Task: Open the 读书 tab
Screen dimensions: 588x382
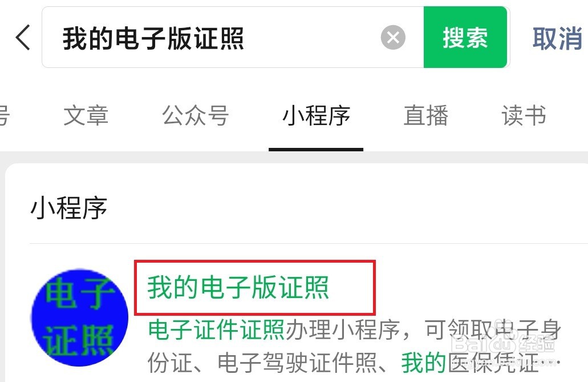Action: 524,115
